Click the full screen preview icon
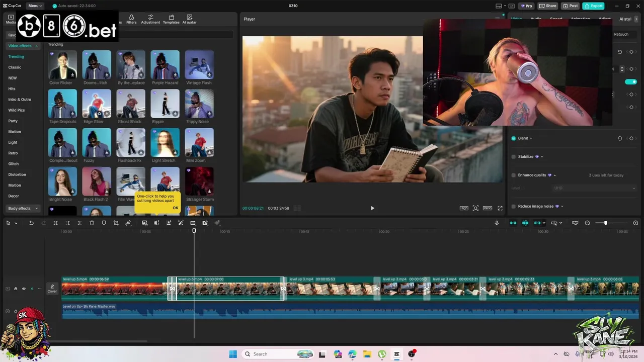The width and height of the screenshot is (644, 362). coord(500,208)
